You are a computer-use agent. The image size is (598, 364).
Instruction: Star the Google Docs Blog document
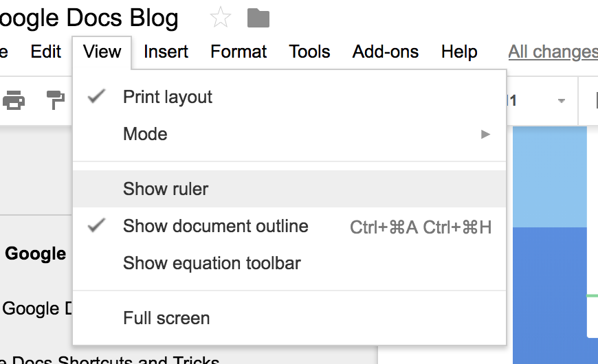click(221, 18)
